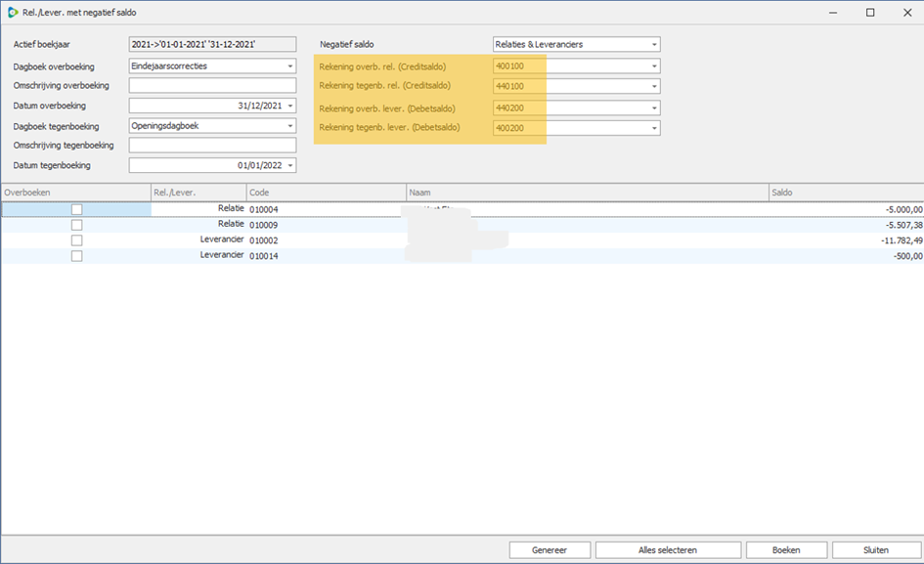Screen dimensions: 924x564
Task: Tick the checkbox for Relatie 010009
Action: pyautogui.click(x=76, y=225)
